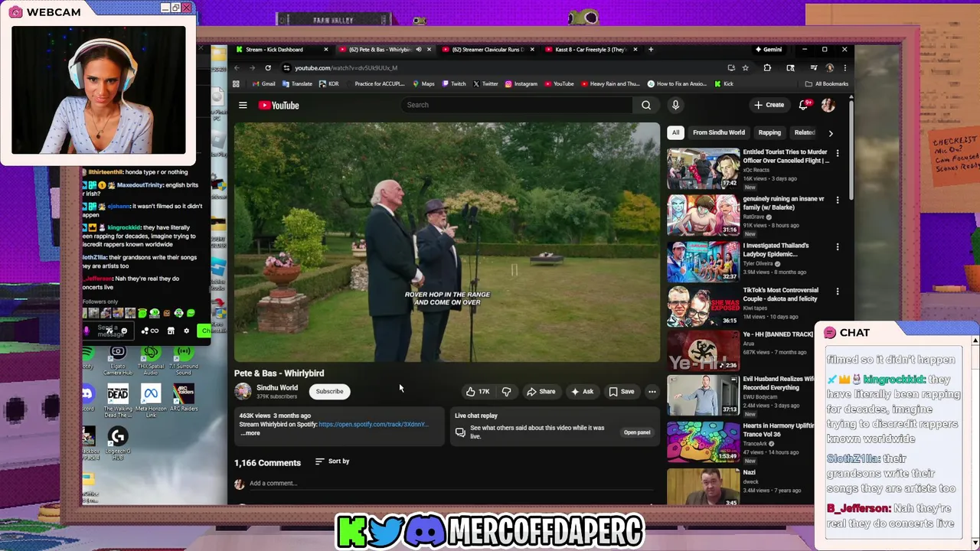The height and width of the screenshot is (551, 980).
Task: Launch The Walking Dead desktop shortcut
Action: 118,402
